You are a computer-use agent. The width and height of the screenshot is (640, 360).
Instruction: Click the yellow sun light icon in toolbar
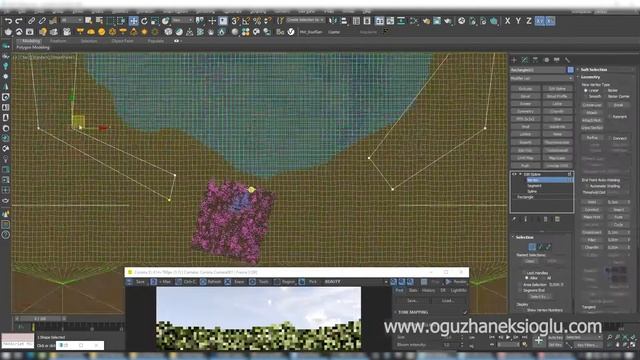coord(144,31)
